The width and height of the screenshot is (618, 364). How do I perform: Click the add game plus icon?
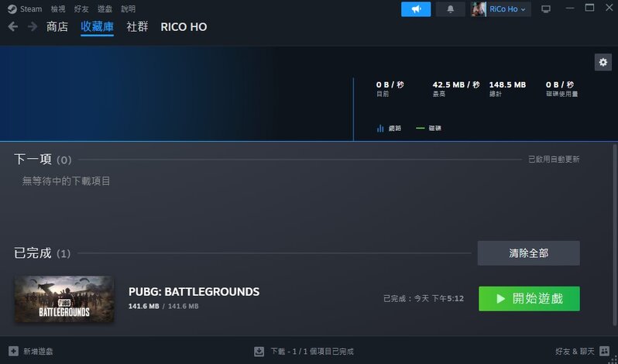pos(13,351)
